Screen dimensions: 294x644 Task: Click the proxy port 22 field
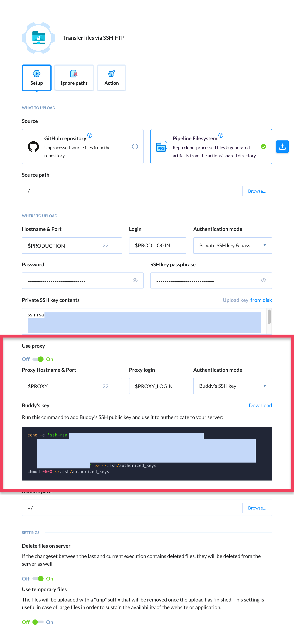(x=109, y=386)
